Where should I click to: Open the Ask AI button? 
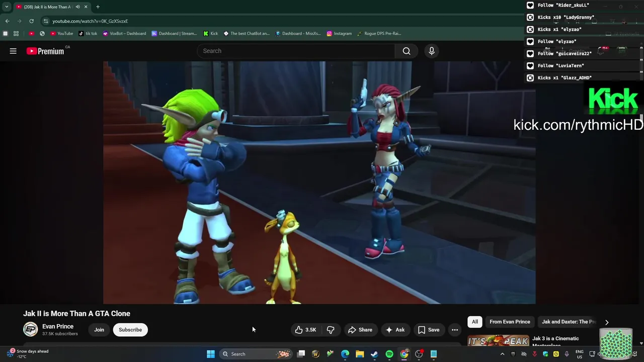tap(395, 330)
